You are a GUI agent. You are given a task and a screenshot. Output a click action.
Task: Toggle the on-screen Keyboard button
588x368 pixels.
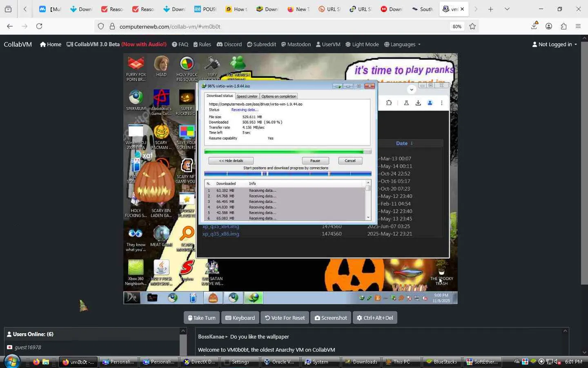pyautogui.click(x=240, y=318)
